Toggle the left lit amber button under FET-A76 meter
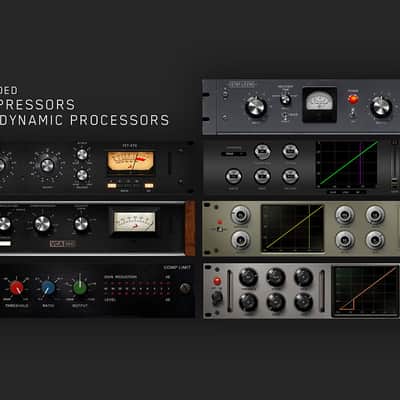Screen dimensions: 400x400 (112, 185)
